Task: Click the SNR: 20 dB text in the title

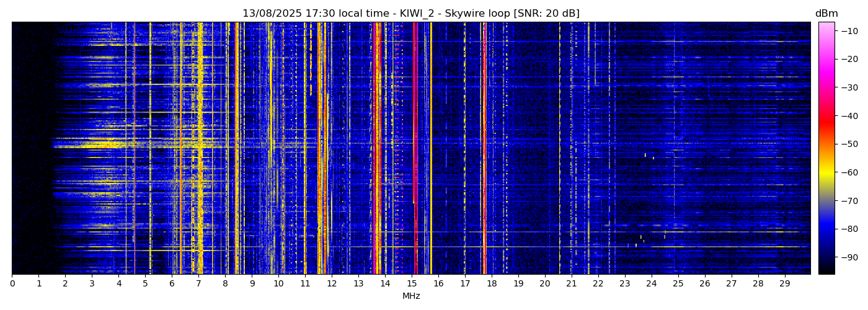Action: [x=546, y=14]
